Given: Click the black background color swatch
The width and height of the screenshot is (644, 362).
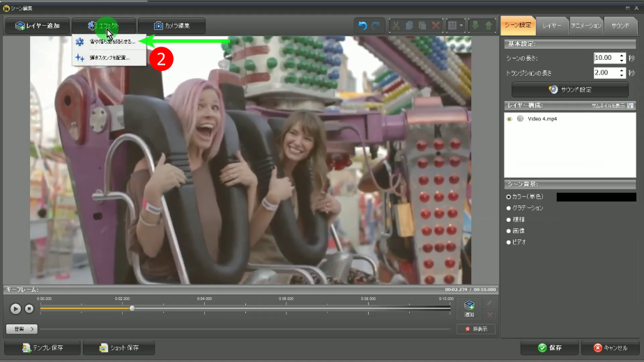Looking at the screenshot, I should tap(595, 197).
